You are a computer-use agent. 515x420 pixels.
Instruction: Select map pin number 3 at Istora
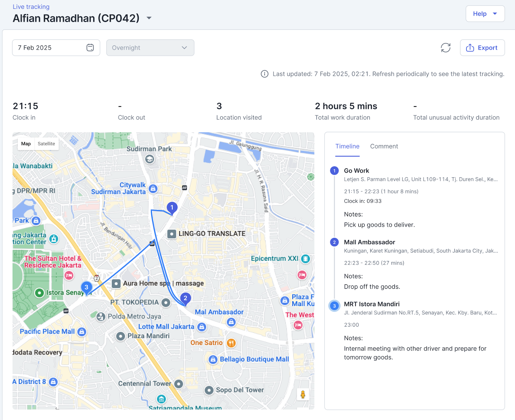(86, 288)
